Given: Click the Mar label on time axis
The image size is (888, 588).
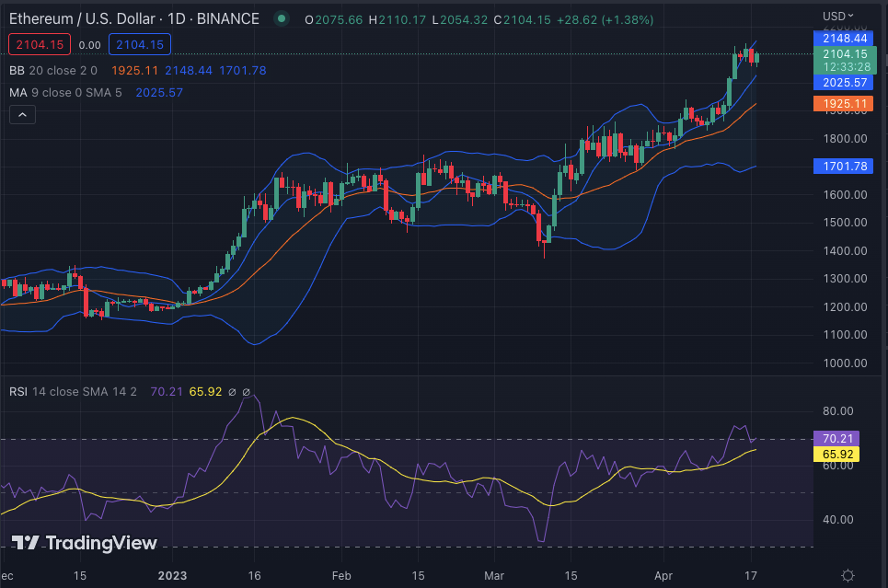Looking at the screenshot, I should point(496,575).
